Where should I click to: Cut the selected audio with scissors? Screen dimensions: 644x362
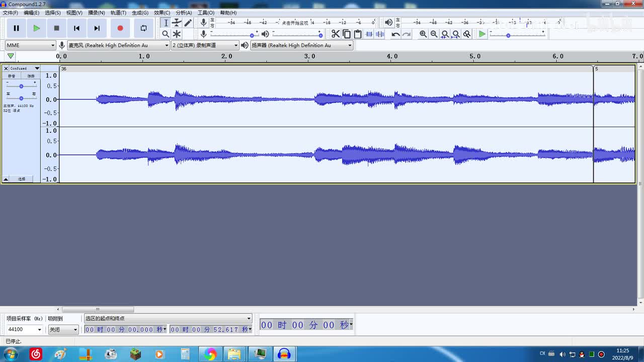(336, 34)
